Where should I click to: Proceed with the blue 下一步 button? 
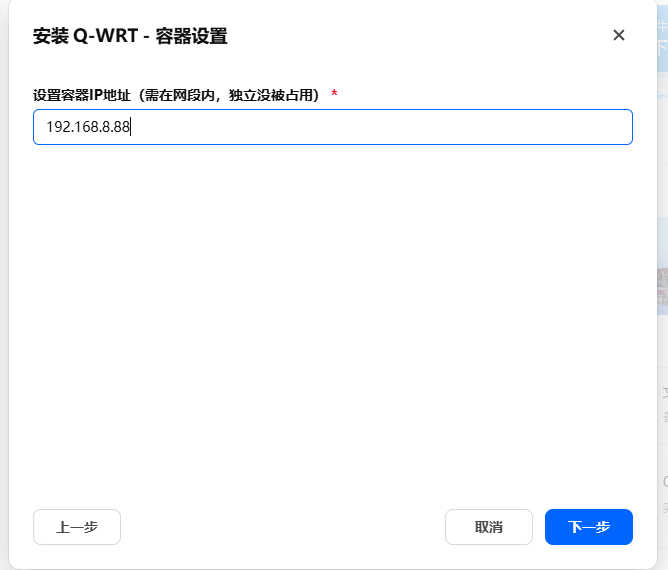(x=588, y=527)
